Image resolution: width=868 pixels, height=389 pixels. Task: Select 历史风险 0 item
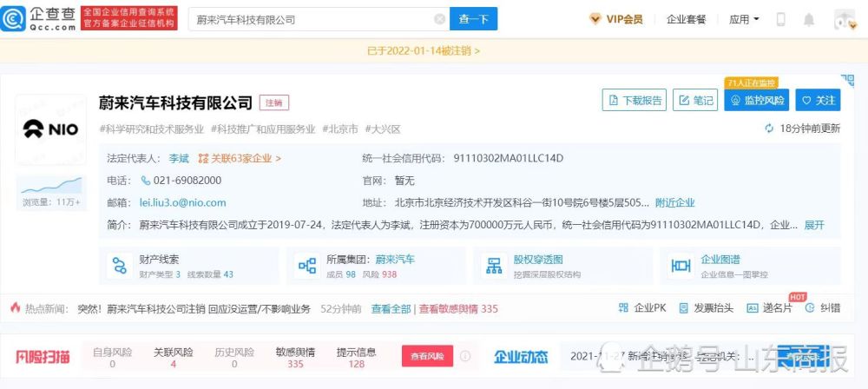point(234,358)
